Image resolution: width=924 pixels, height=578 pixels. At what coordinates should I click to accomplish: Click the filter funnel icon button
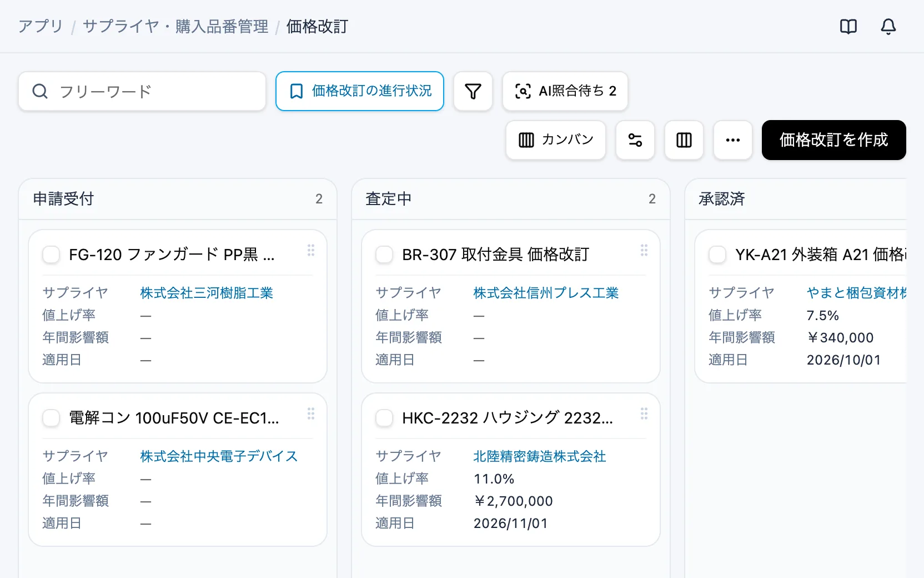tap(473, 91)
